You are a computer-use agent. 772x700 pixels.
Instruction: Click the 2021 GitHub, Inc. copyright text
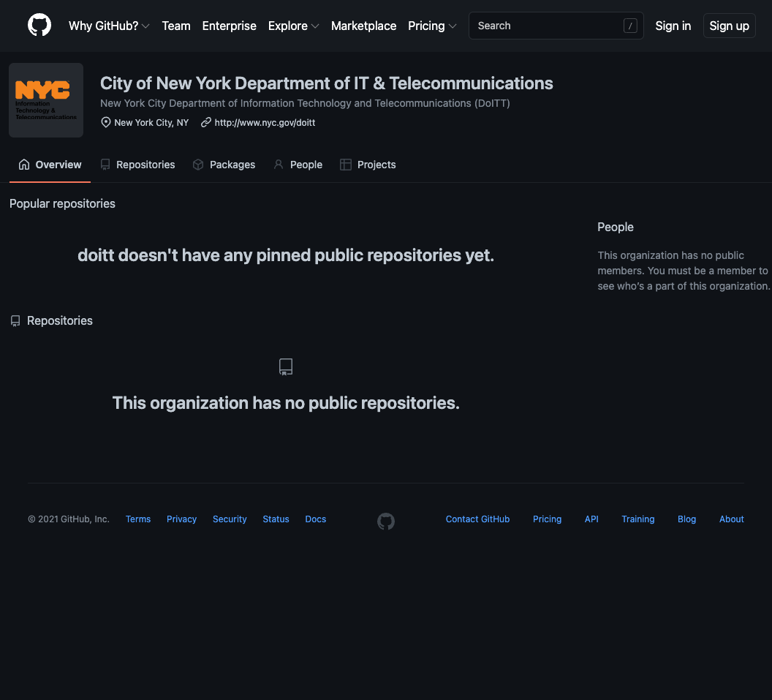click(x=69, y=519)
